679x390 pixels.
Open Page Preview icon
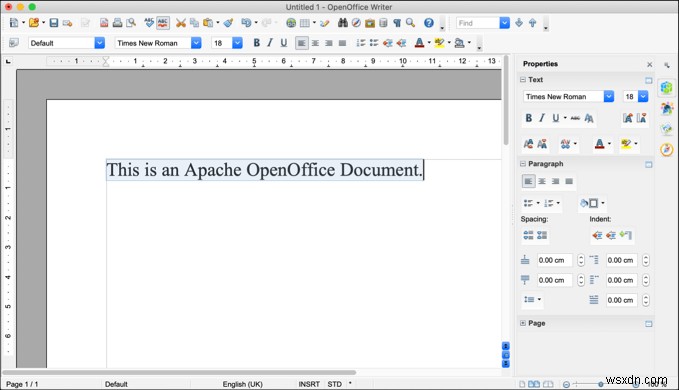click(x=131, y=23)
